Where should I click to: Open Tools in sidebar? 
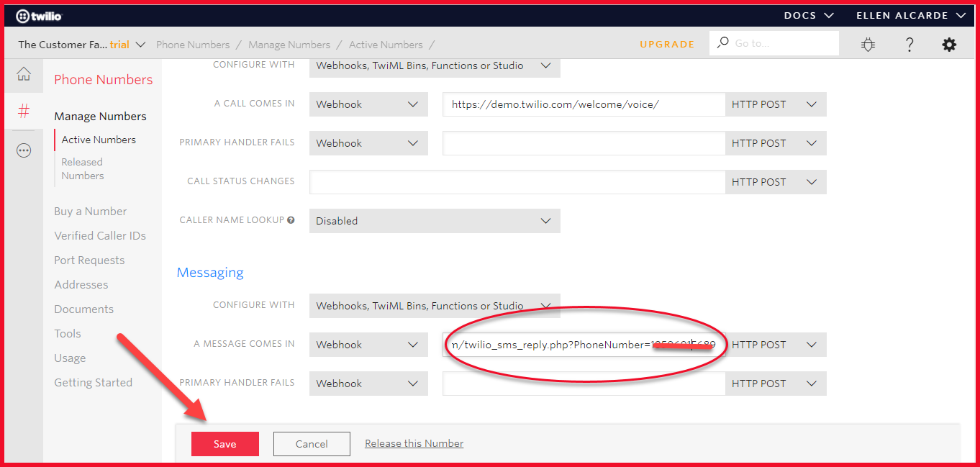68,334
